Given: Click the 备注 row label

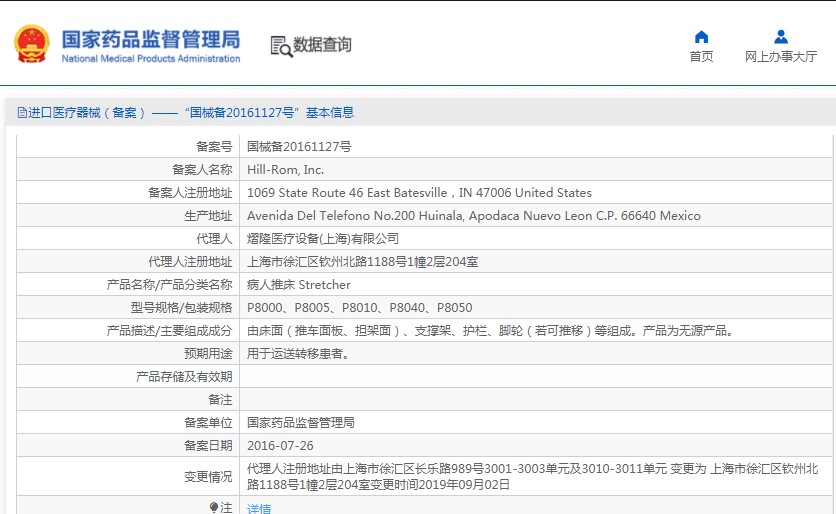Looking at the screenshot, I should point(220,399).
